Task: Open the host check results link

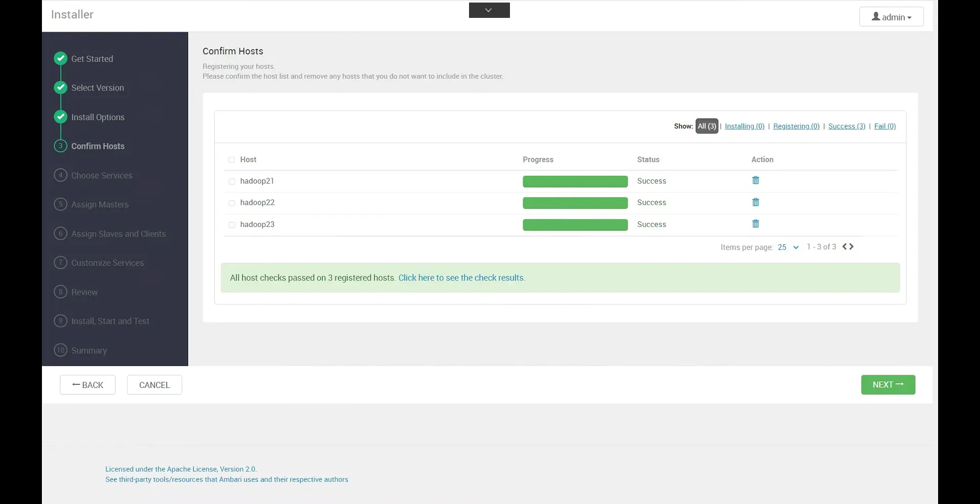Action: click(x=461, y=278)
